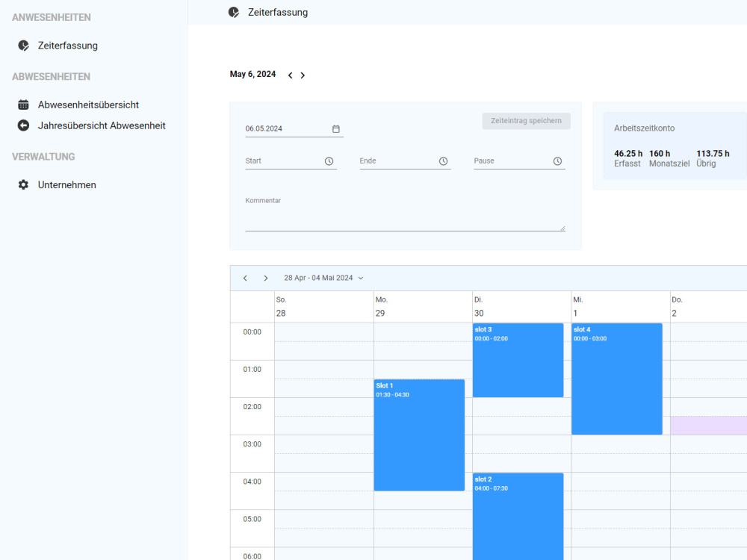Click the 06.05.2024 date field

click(x=294, y=129)
